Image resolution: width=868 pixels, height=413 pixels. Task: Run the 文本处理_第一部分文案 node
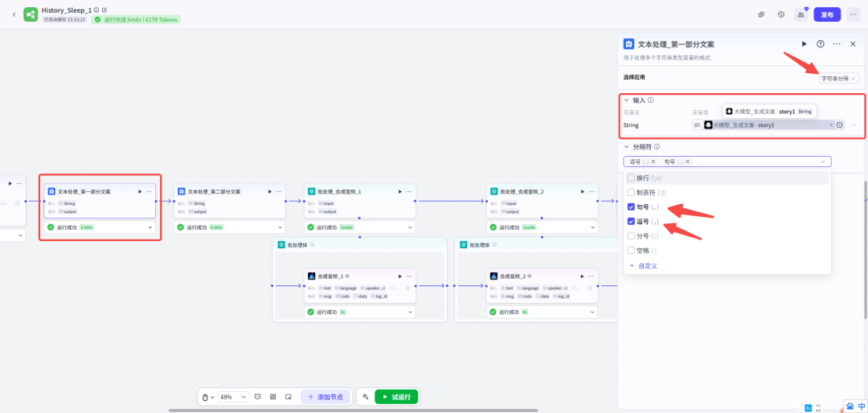click(140, 191)
